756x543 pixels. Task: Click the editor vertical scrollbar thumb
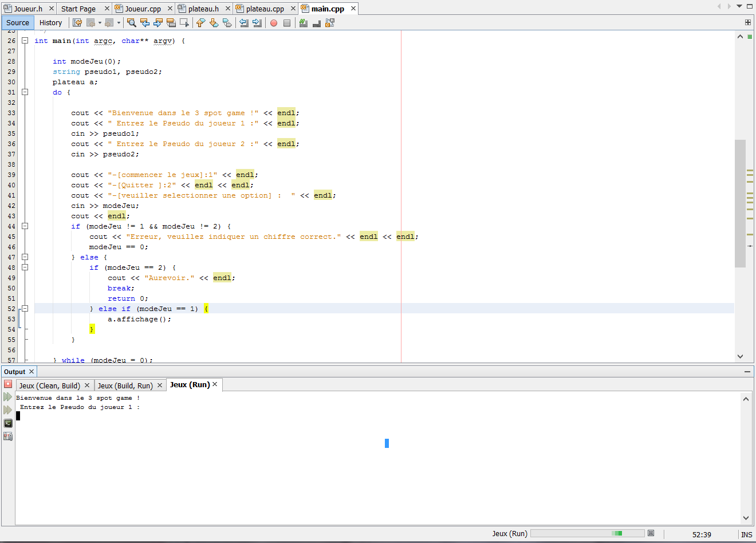pyautogui.click(x=740, y=203)
